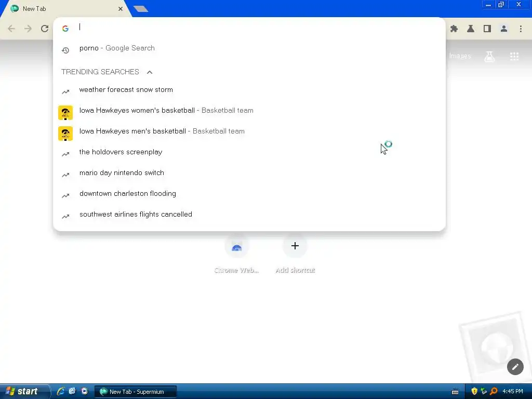Select the 'porno - Google Search' history suggestion
Viewport: 532px width, 399px height.
[x=249, y=48]
